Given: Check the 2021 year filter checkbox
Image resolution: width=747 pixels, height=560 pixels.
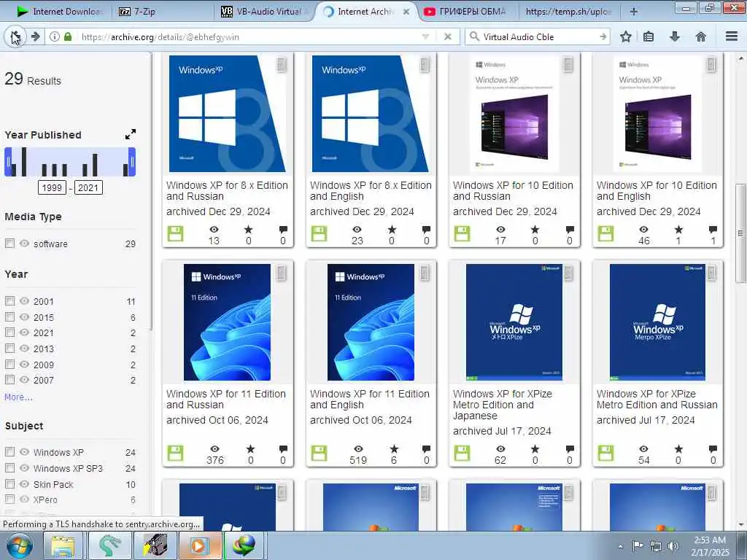Looking at the screenshot, I should click(x=9, y=332).
